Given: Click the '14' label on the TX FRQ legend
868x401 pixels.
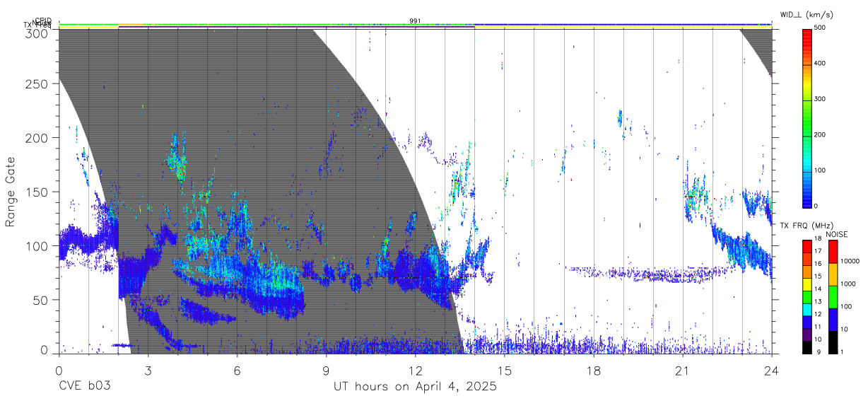Looking at the screenshot, I should click(819, 289).
